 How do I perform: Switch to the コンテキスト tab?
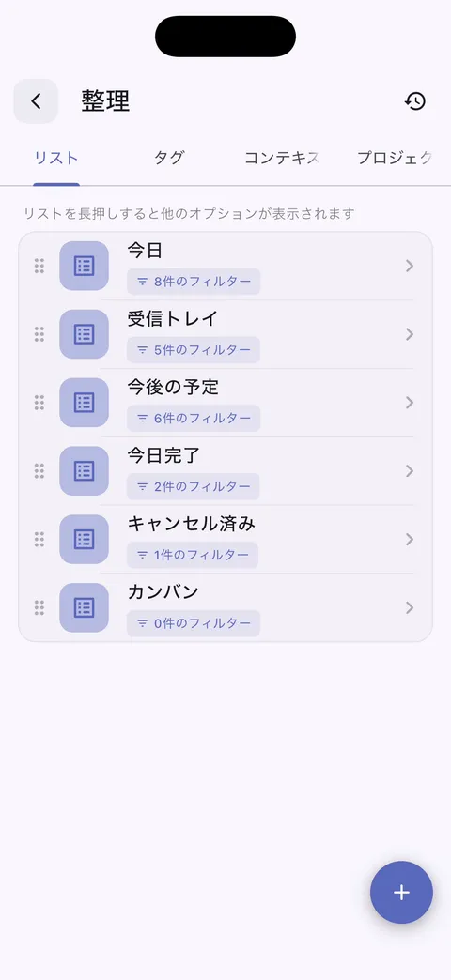click(282, 158)
